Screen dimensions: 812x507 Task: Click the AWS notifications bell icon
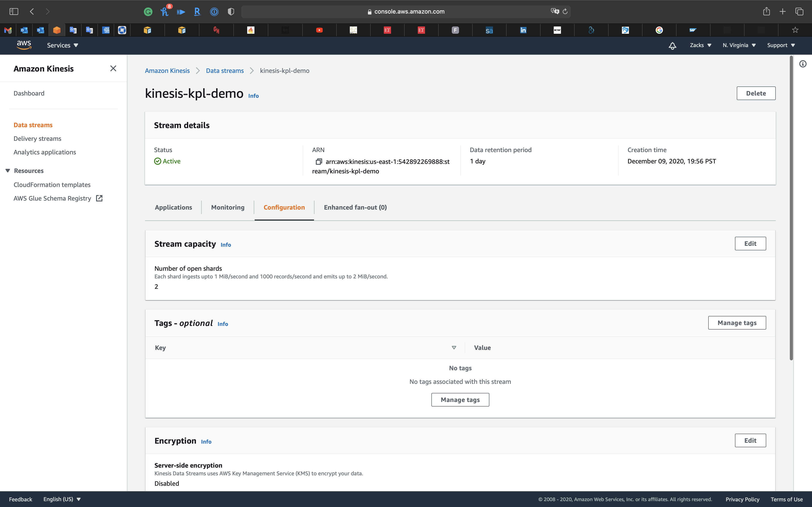point(672,45)
